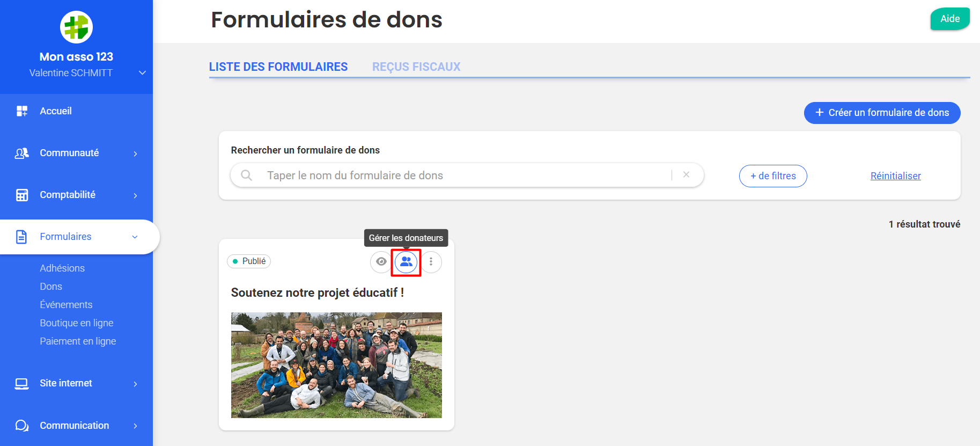Screen dimensions: 980x446
Task: Click the Réinitialiser link
Action: [895, 176]
